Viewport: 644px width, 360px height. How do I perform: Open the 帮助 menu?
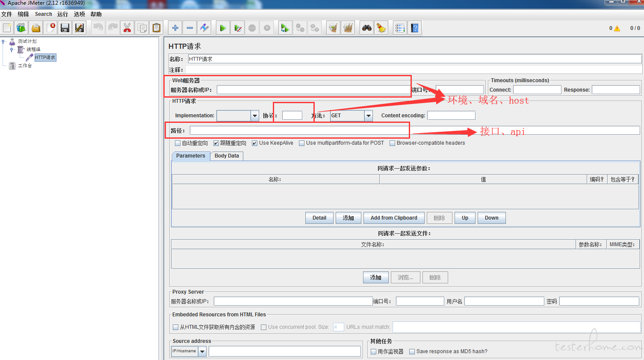(x=96, y=14)
